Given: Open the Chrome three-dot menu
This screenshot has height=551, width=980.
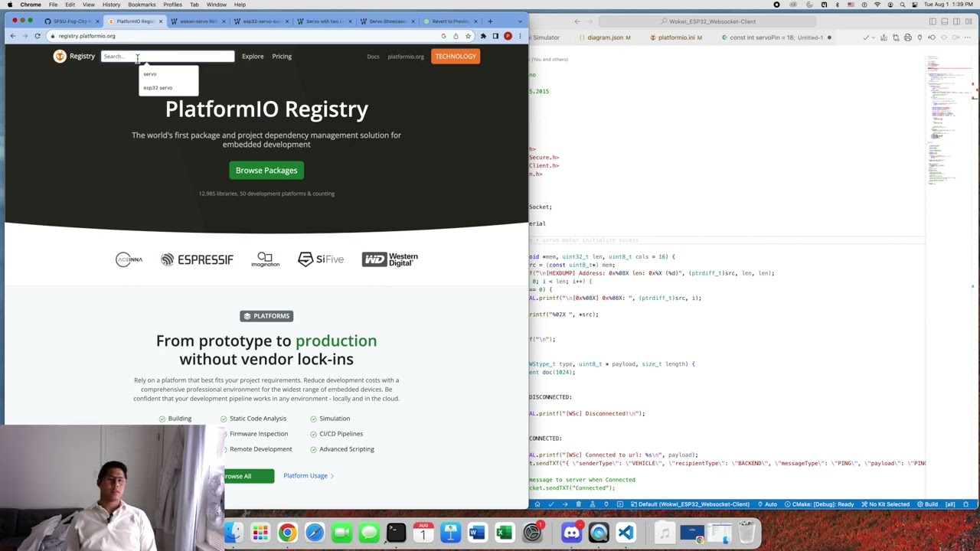Looking at the screenshot, I should pyautogui.click(x=520, y=36).
